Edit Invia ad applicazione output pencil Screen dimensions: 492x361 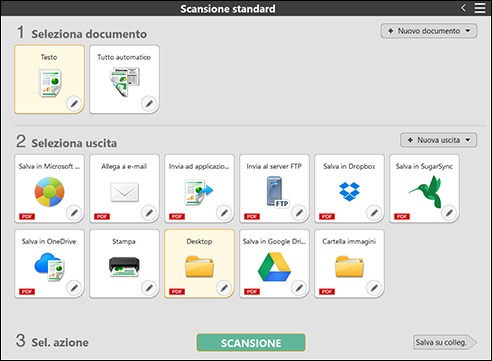[x=224, y=212]
